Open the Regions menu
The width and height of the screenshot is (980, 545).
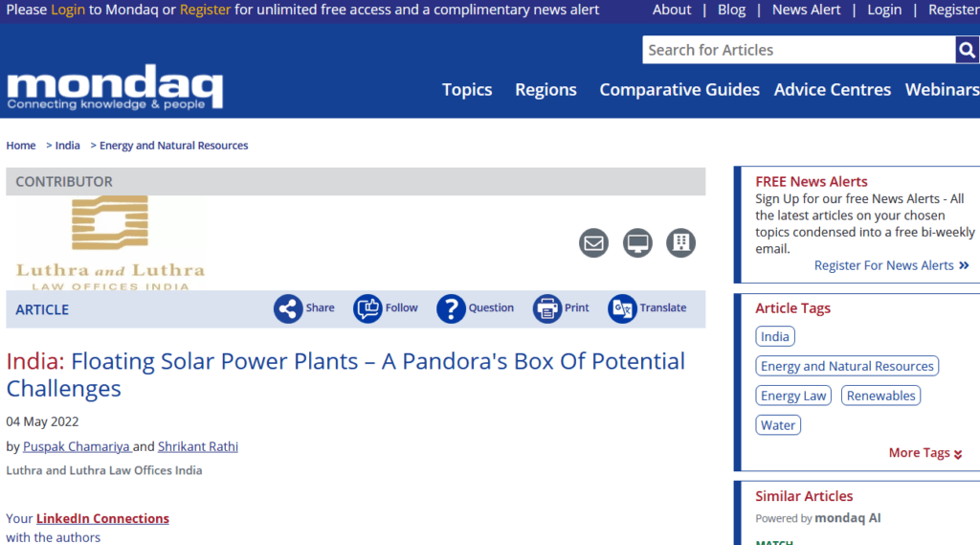tap(546, 90)
